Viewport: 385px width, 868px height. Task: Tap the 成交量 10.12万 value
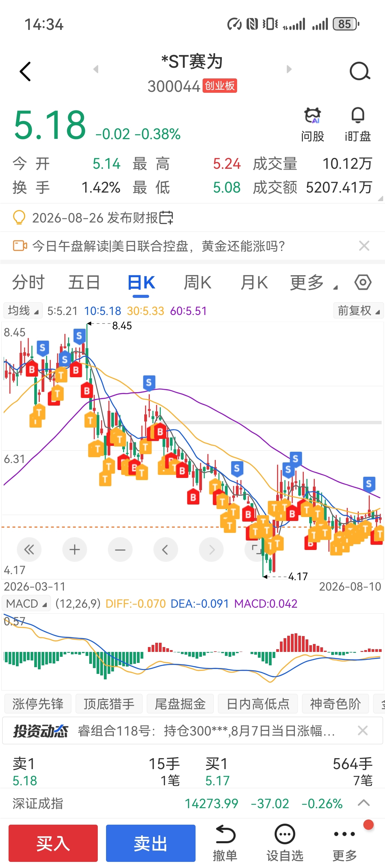(347, 164)
